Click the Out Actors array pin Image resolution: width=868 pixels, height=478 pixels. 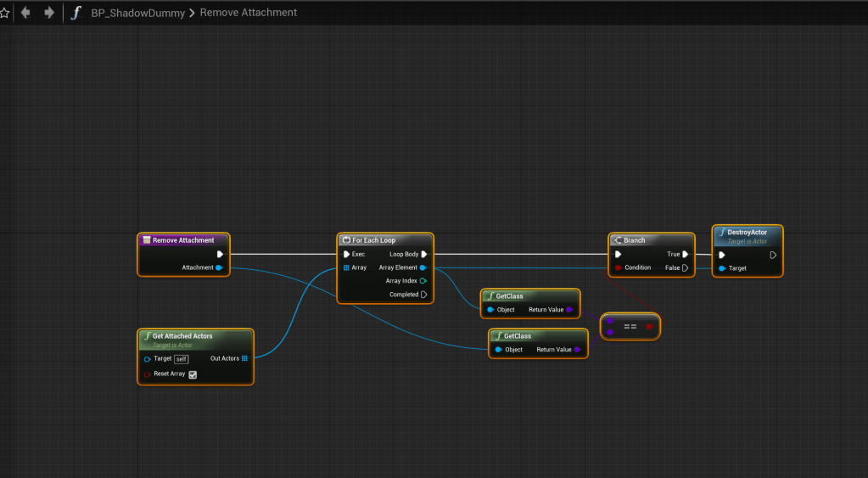pyautogui.click(x=244, y=358)
